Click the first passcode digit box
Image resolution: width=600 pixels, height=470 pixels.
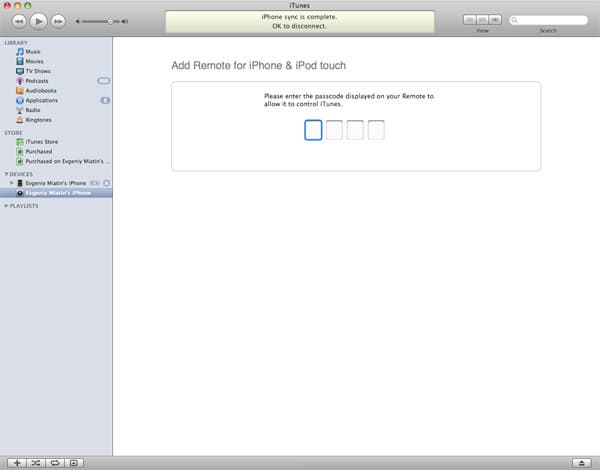pos(313,130)
